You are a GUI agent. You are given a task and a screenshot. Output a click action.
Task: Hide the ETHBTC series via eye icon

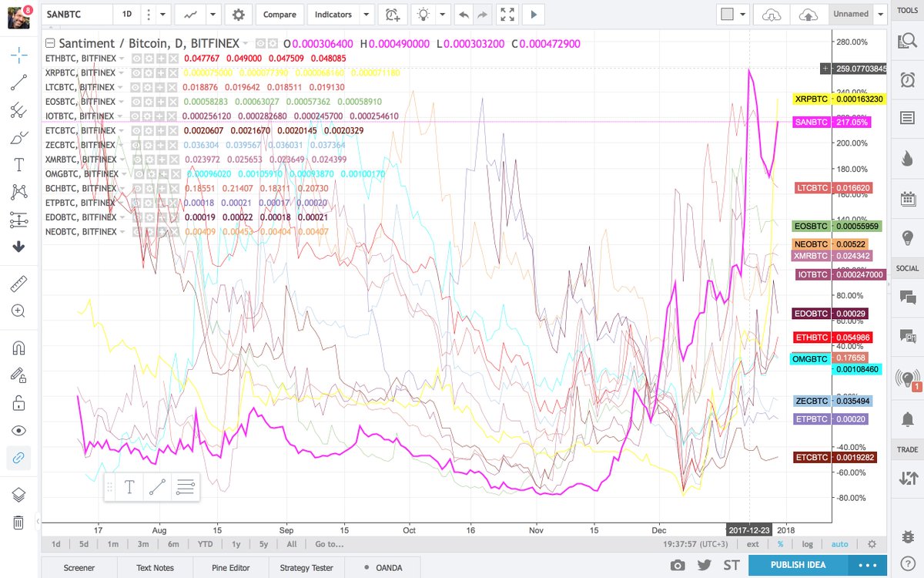136,59
